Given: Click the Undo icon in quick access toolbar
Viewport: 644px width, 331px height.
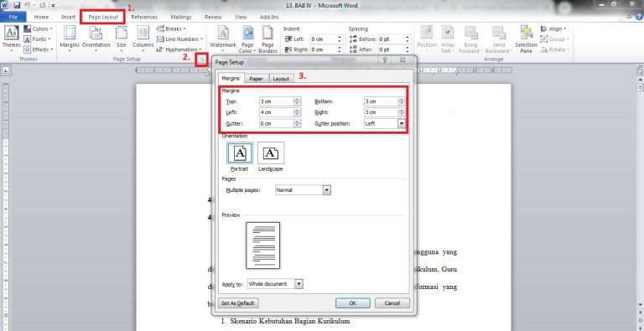Looking at the screenshot, I should click(28, 6).
